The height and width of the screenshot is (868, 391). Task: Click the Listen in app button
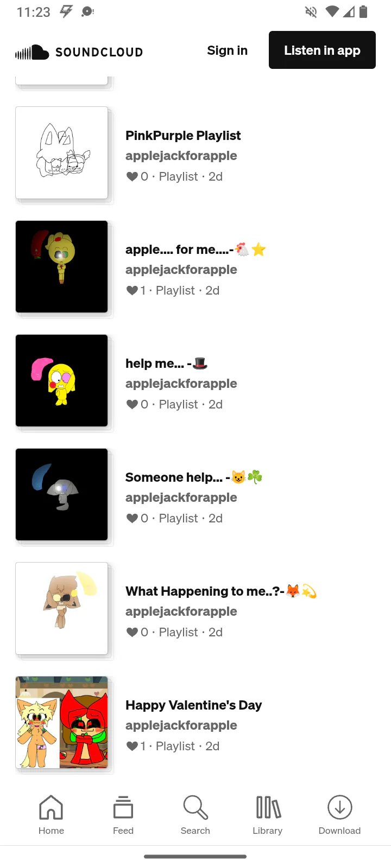coord(322,50)
